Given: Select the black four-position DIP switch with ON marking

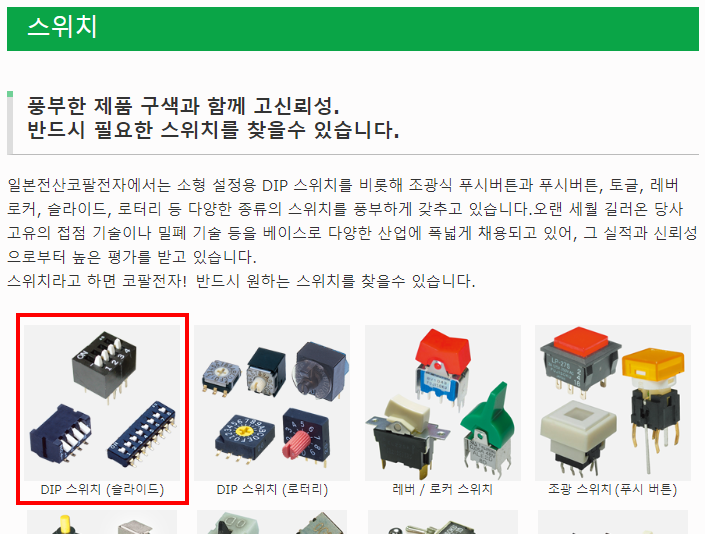Looking at the screenshot, I should point(104,366).
